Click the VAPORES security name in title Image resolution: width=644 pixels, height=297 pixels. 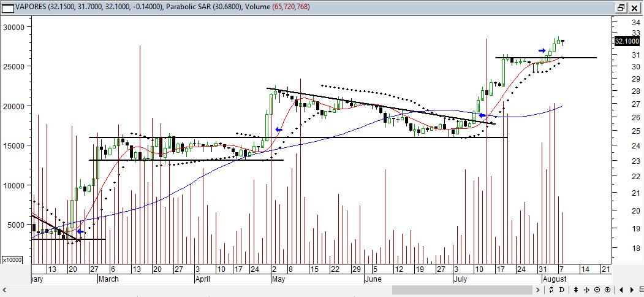pyautogui.click(x=31, y=7)
